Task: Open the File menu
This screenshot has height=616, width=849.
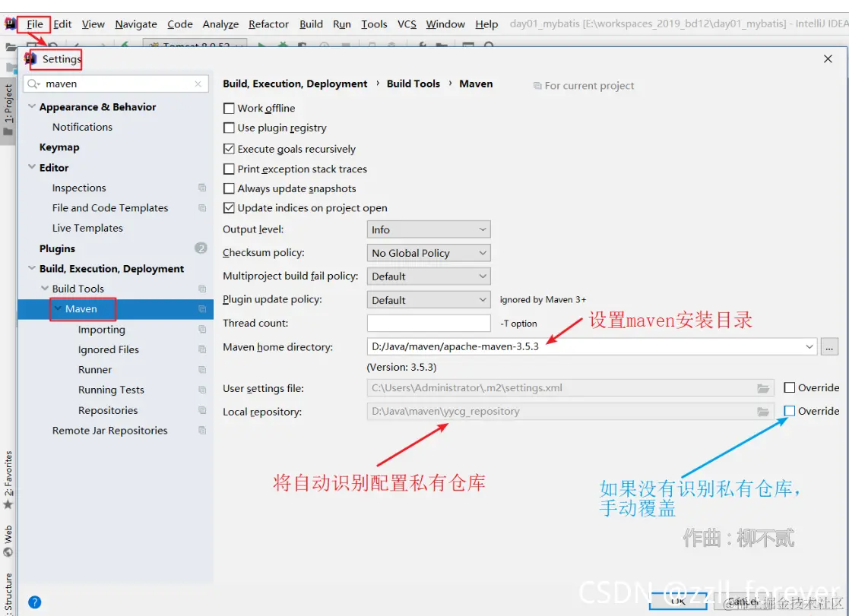Action: click(x=35, y=24)
